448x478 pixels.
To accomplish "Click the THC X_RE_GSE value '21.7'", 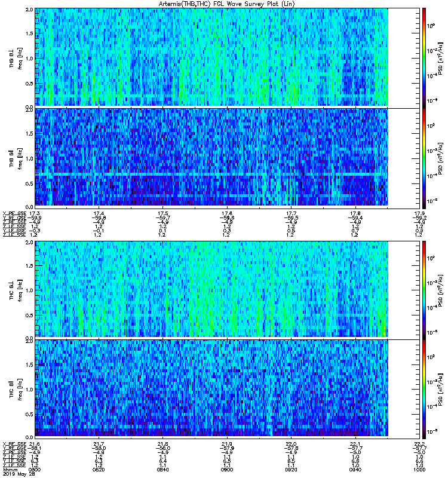I will click(x=99, y=444).
